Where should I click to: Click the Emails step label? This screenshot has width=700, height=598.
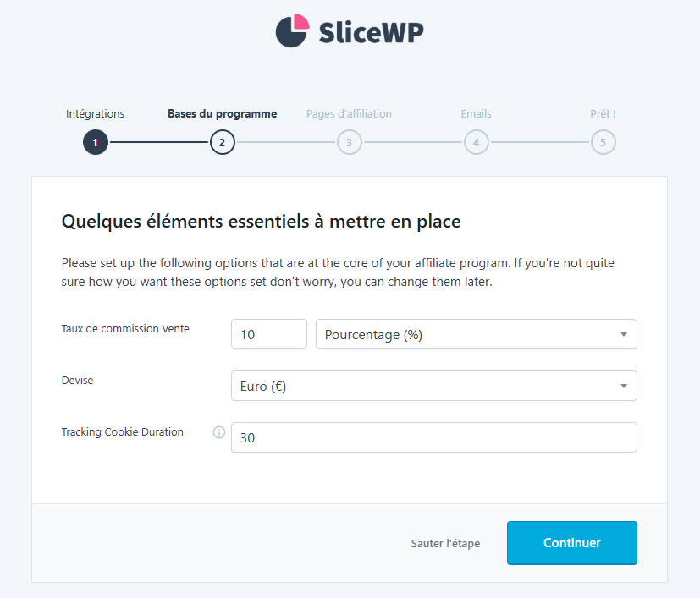[x=476, y=113]
